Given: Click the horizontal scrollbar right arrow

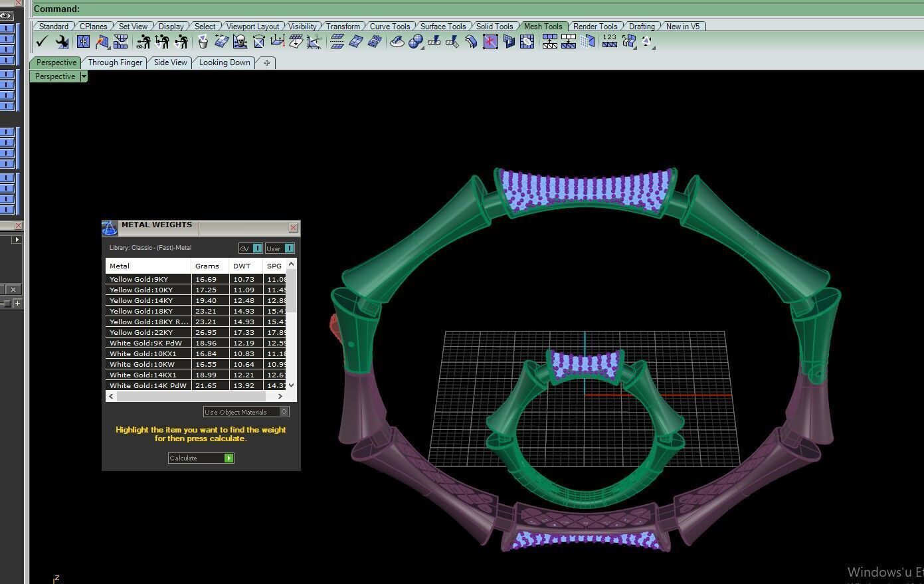Looking at the screenshot, I should click(x=280, y=396).
